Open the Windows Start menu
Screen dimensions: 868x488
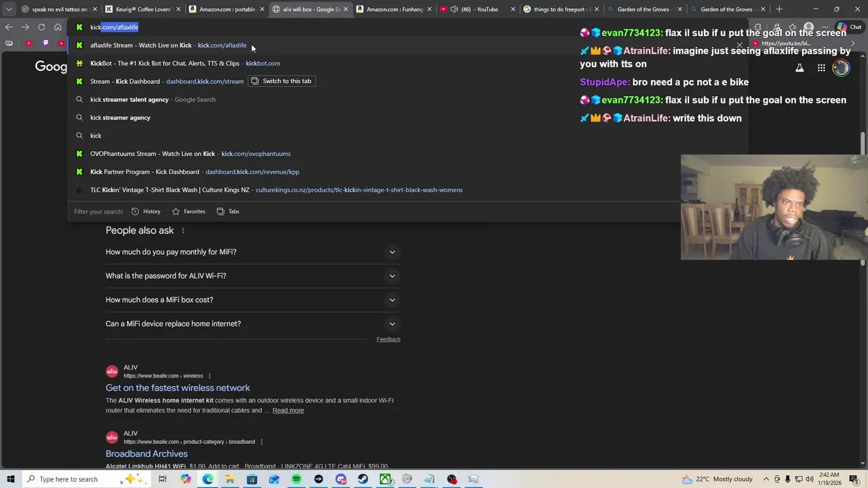tap(10, 479)
